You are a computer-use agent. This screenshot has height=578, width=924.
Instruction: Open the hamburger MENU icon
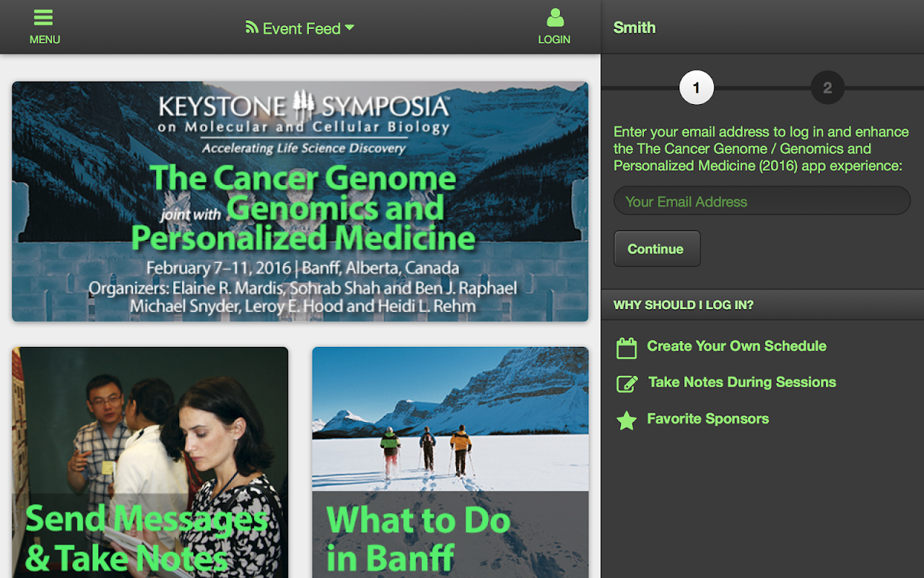point(44,17)
